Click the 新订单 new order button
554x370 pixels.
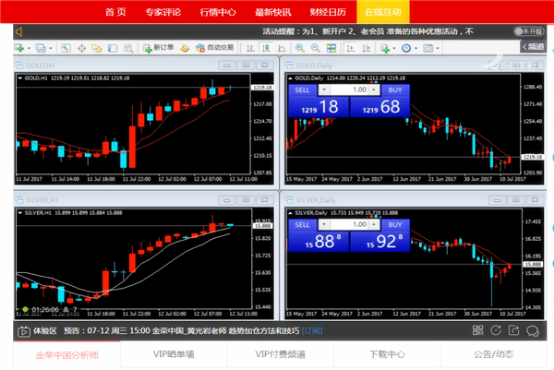(x=158, y=48)
